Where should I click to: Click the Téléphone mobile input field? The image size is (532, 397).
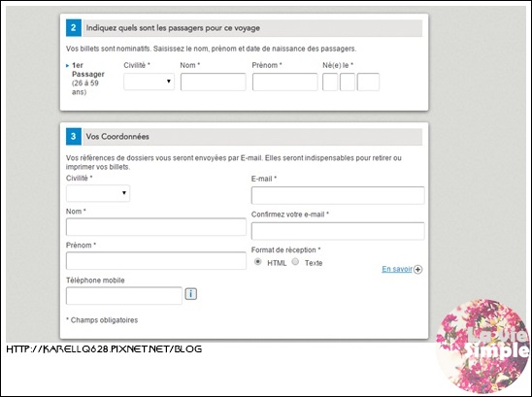point(124,295)
